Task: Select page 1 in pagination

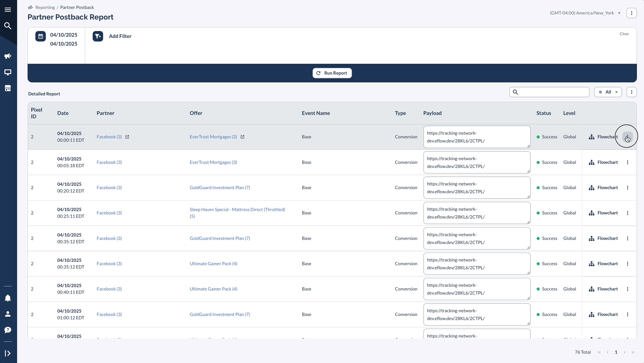Action: (x=616, y=352)
